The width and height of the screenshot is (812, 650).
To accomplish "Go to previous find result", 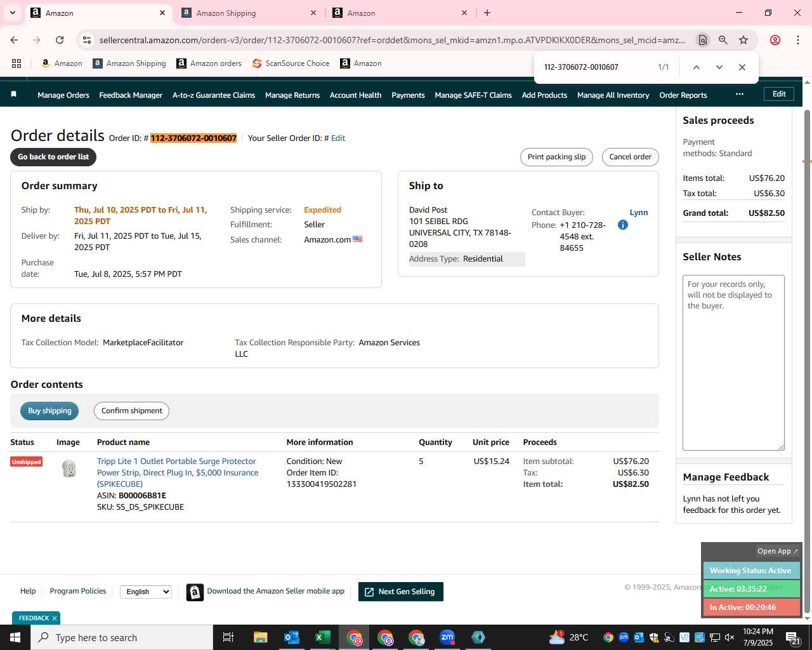I will [696, 67].
